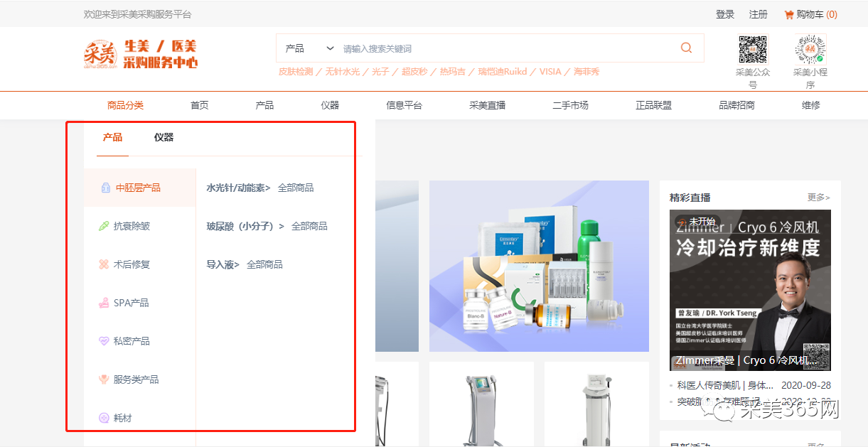Screen dimensions: 868x447
Task: Expand 水光针/动能素 subcategory
Action: click(238, 188)
